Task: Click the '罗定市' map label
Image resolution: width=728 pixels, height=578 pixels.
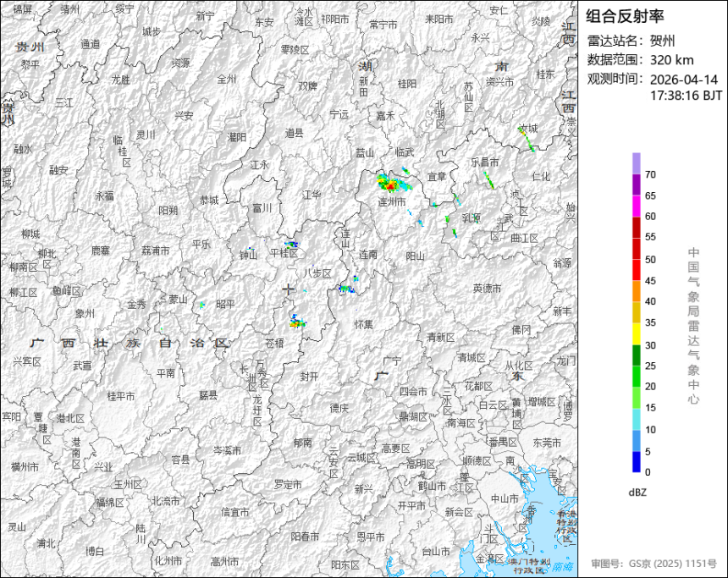Action: tap(288, 485)
